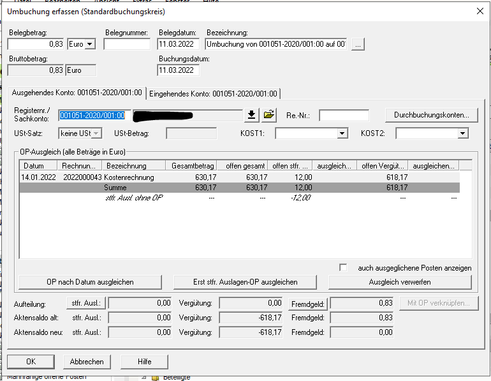Viewport: 491px width, 381px height.
Task: Click the 'stfr. Ausl.:' Aufteilung button
Action: [x=86, y=303]
